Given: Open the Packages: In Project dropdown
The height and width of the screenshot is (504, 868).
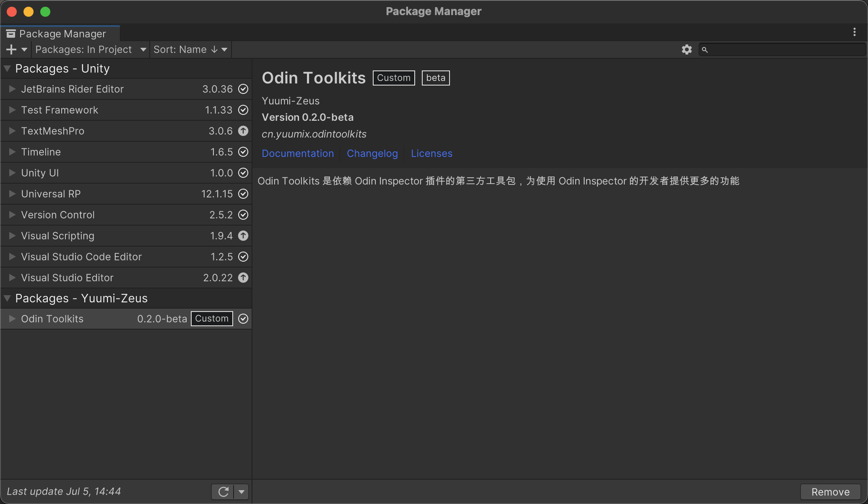Looking at the screenshot, I should (x=91, y=49).
